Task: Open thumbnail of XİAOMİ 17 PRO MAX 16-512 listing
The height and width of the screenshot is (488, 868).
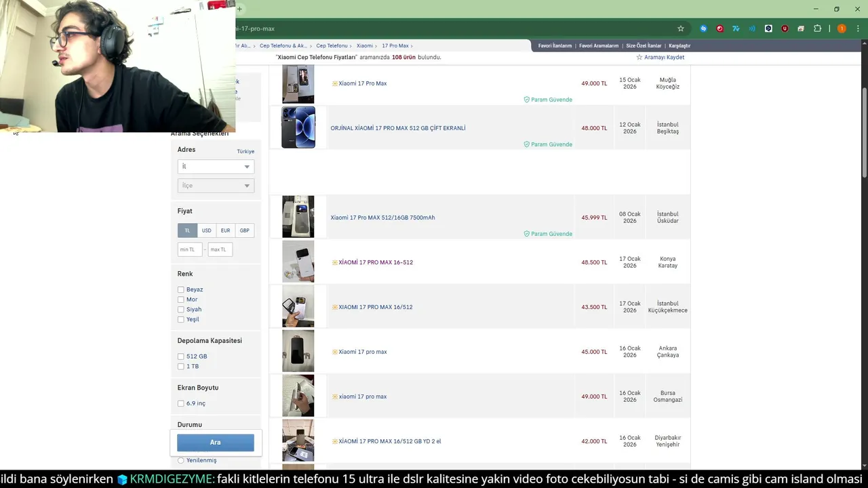Action: point(298,262)
